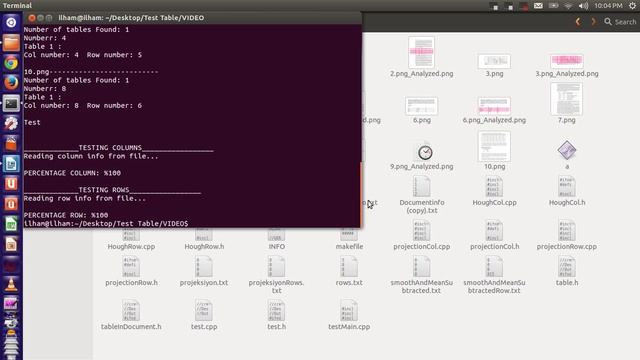Click 'Reading column info from file...' line

91,156
